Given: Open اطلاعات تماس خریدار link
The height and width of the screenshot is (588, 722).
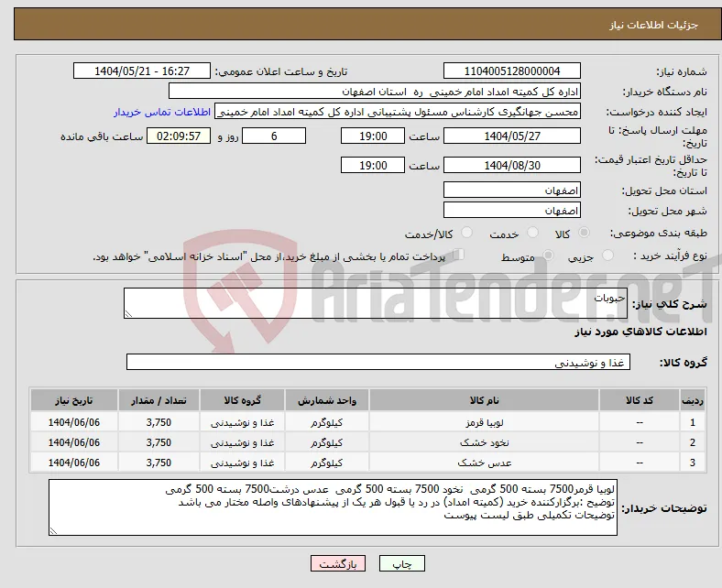Looking at the screenshot, I should 162,112.
